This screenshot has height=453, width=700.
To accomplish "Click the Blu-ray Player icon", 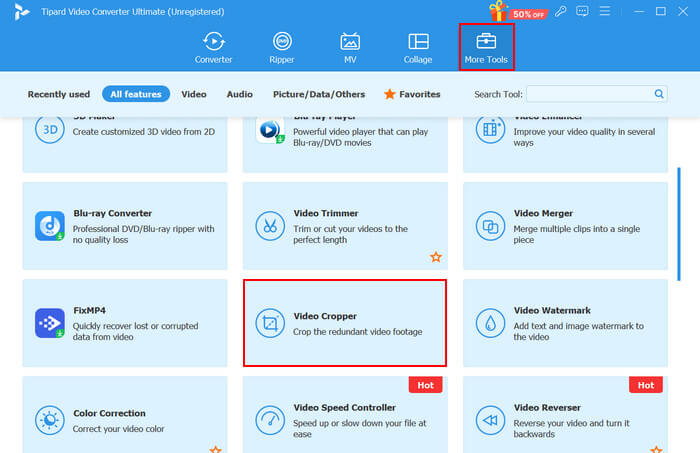I will [x=270, y=130].
